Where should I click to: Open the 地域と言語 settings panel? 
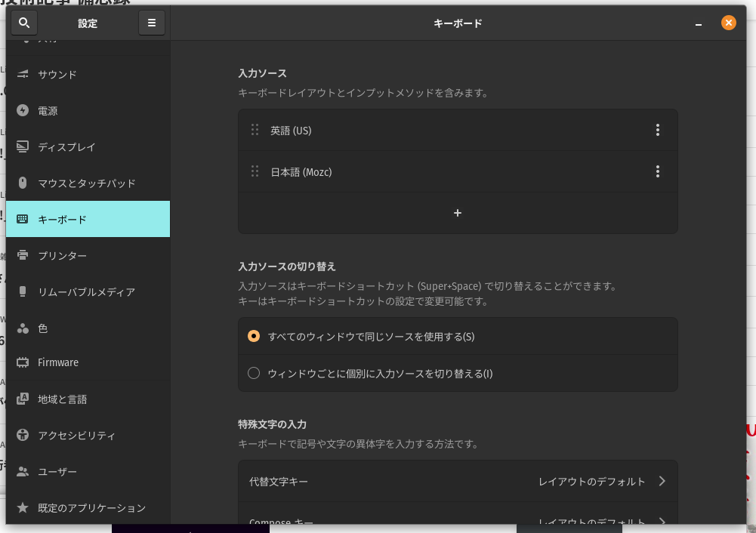pos(63,399)
